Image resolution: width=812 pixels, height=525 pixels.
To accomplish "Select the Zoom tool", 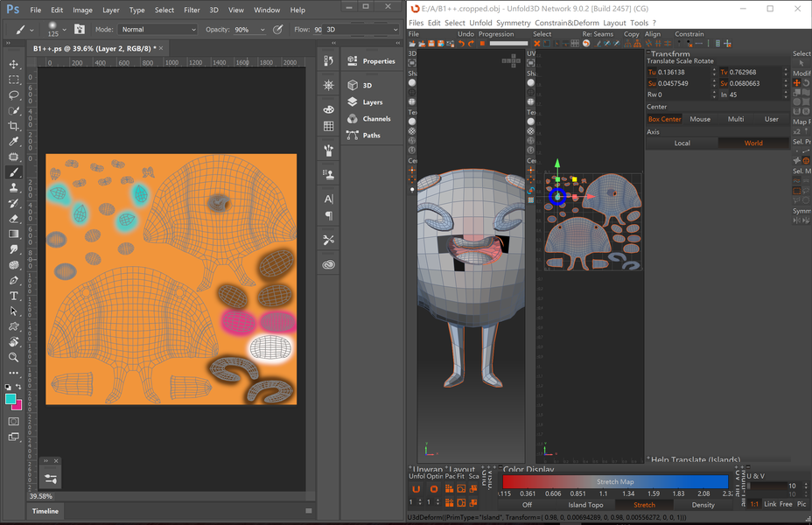I will [14, 357].
